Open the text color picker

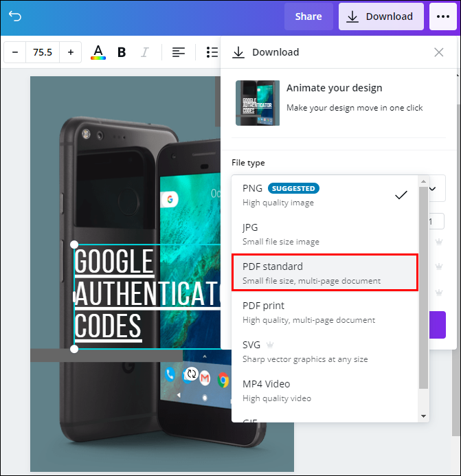point(98,52)
